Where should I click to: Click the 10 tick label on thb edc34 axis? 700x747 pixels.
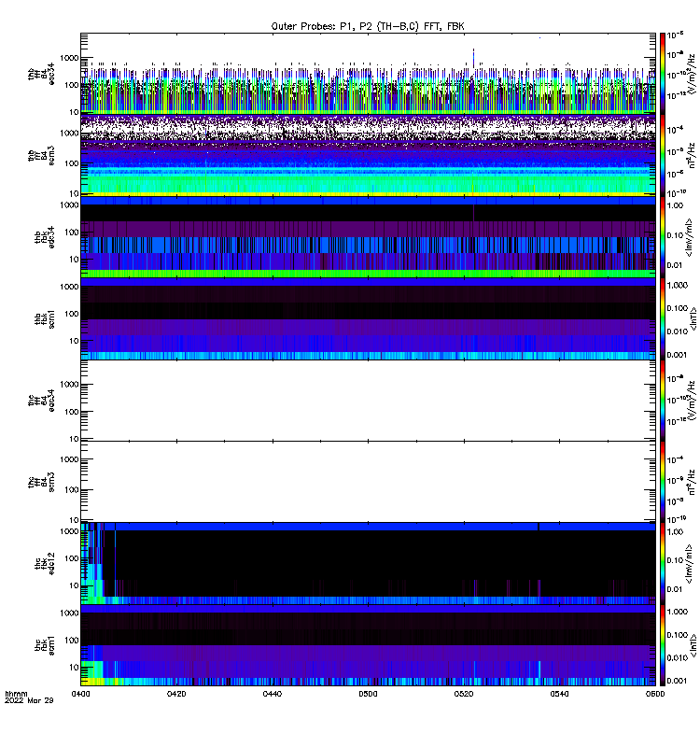[74, 260]
